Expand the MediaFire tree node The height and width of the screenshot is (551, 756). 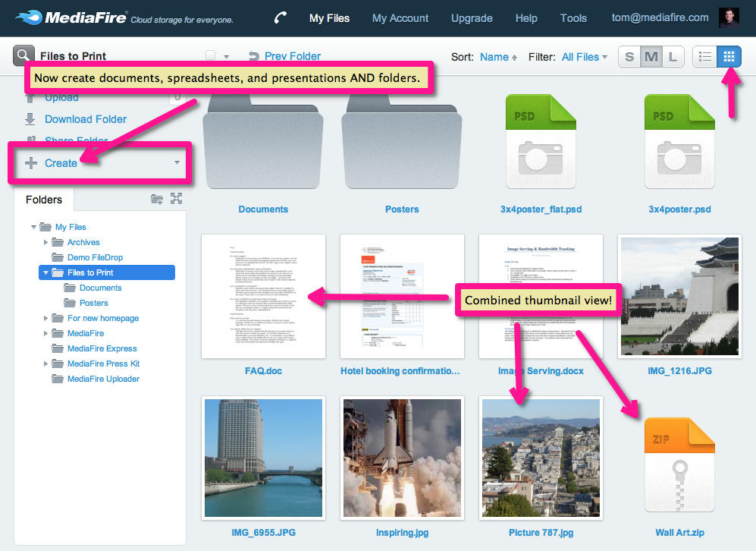(x=45, y=333)
